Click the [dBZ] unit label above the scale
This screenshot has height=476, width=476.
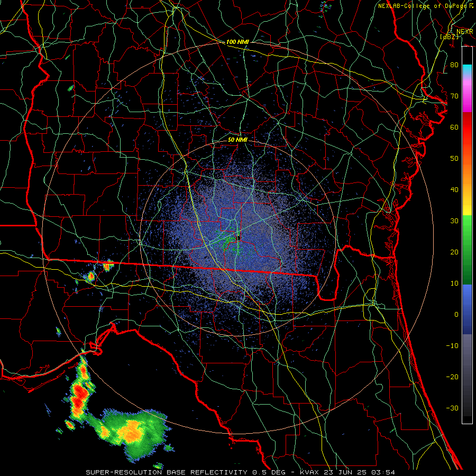coord(449,36)
